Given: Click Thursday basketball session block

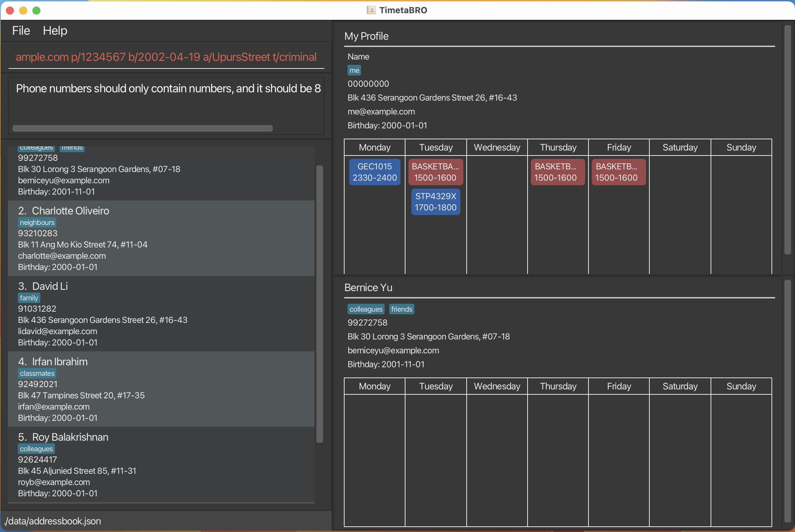Looking at the screenshot, I should coord(557,172).
